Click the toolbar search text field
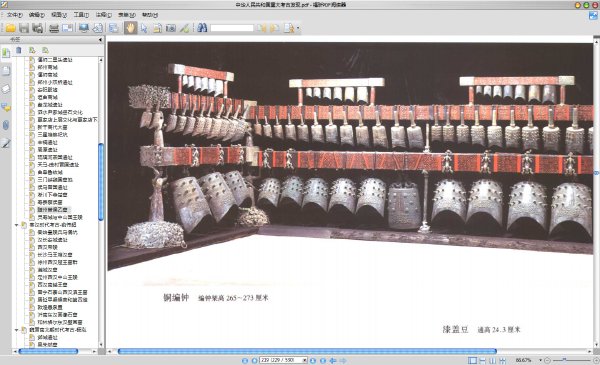The image size is (600, 365). click(232, 28)
